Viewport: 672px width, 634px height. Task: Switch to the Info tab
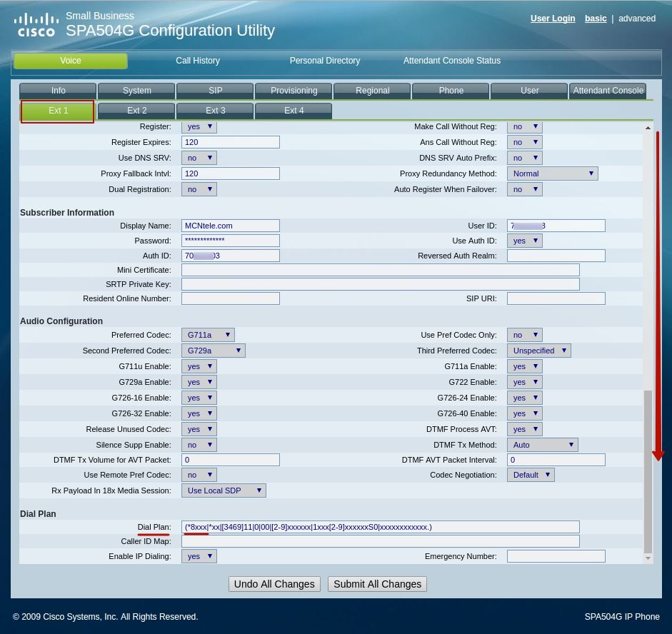(x=59, y=91)
